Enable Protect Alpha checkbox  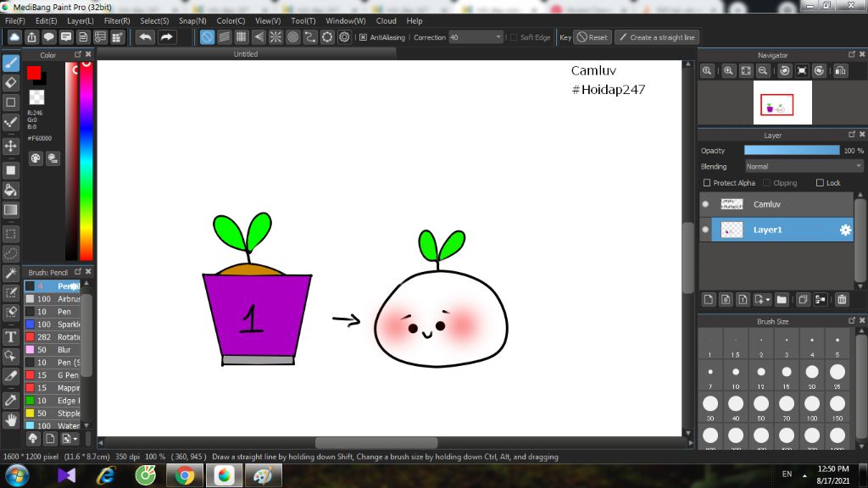pos(706,183)
